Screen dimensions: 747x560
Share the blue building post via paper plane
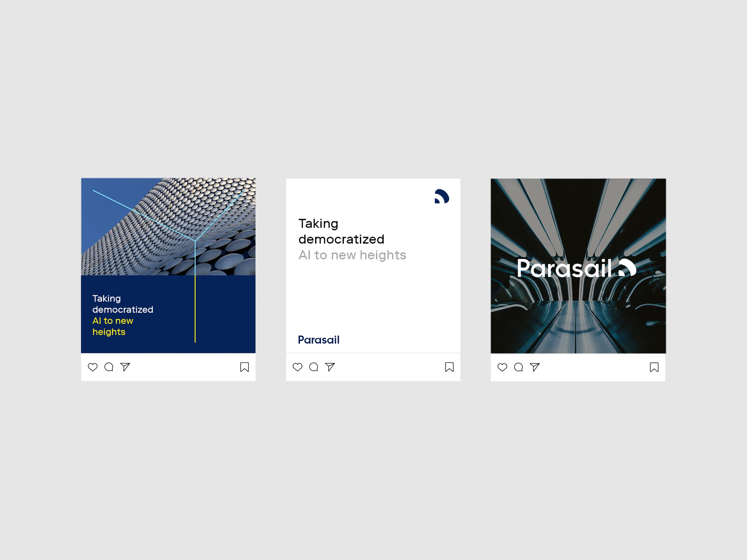(x=125, y=367)
